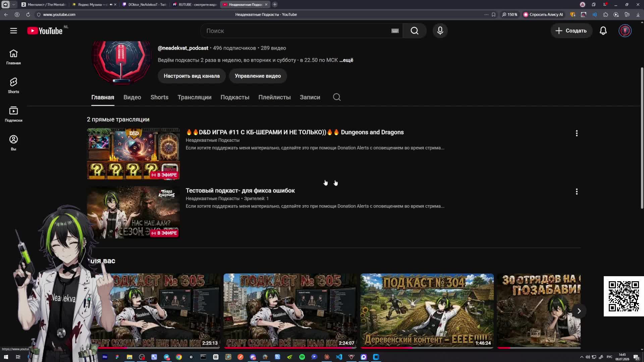644x362 pixels.
Task: Open Shorts in the left sidebar
Action: (13, 85)
